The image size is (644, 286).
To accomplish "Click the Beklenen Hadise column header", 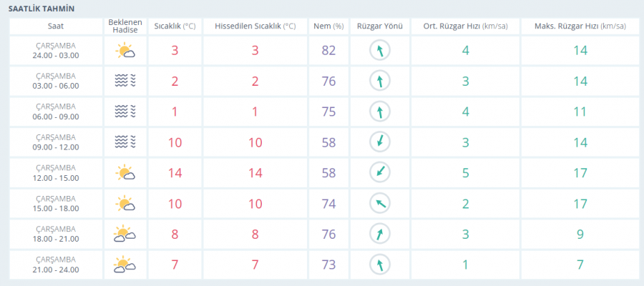I will [x=125, y=26].
